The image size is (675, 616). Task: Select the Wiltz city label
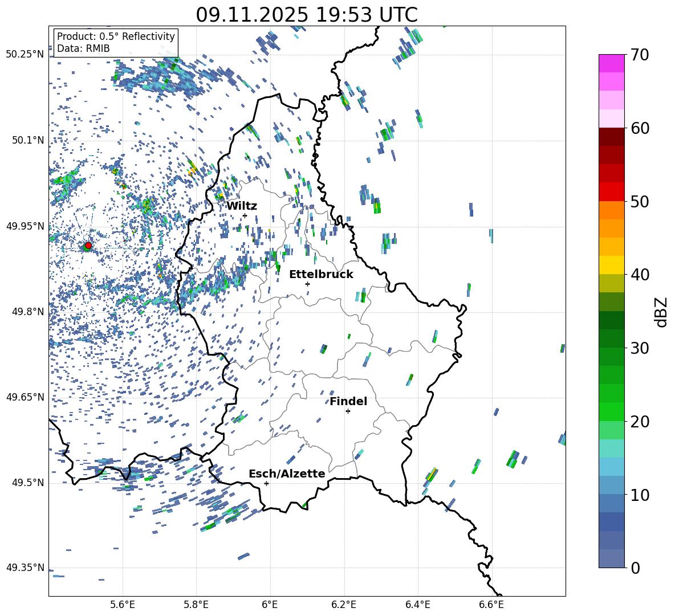(242, 206)
